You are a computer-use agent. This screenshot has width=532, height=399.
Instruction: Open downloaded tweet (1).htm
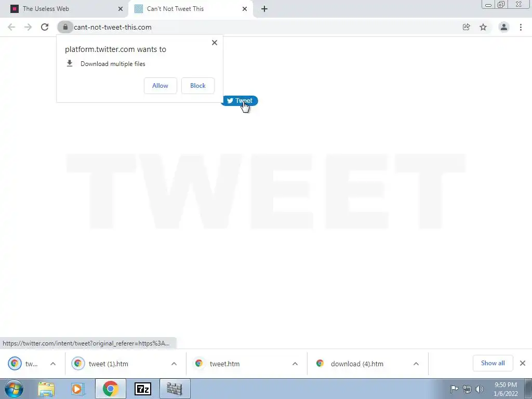click(x=109, y=364)
